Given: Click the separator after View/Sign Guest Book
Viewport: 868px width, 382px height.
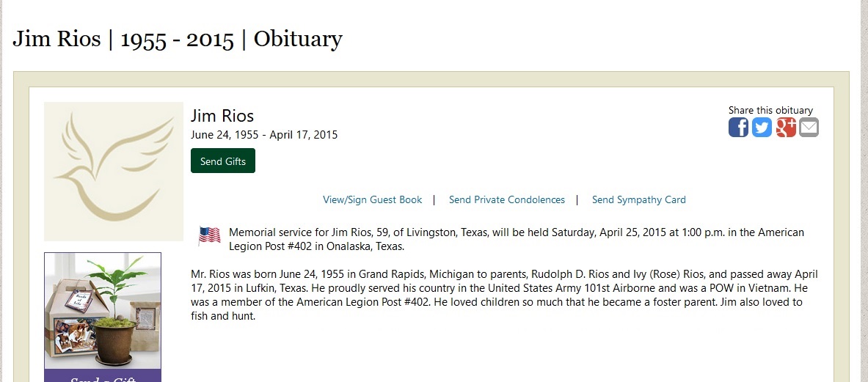Looking at the screenshot, I should [434, 199].
